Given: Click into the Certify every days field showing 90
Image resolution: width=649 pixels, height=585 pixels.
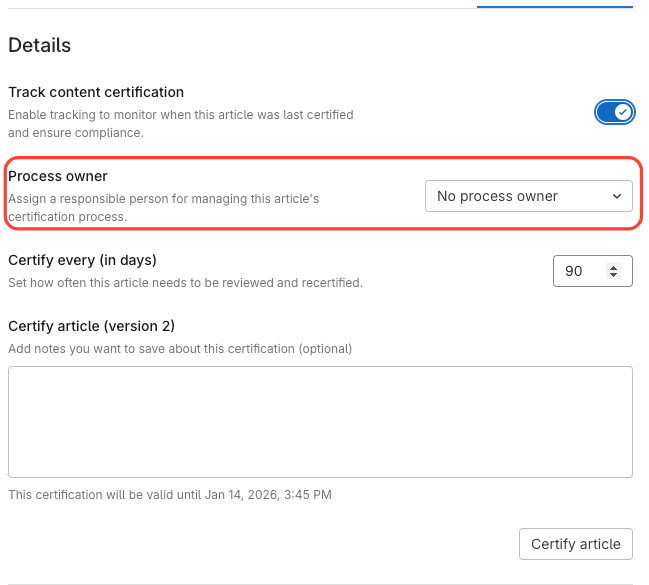Looking at the screenshot, I should tap(580, 271).
